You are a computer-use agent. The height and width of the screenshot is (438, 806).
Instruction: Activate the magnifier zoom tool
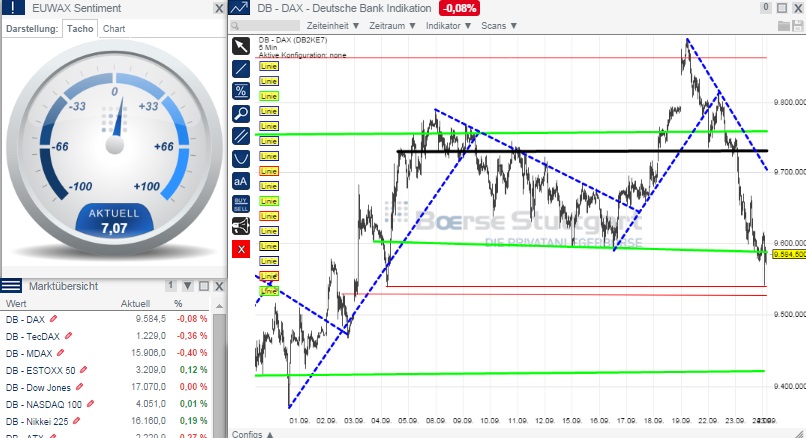coord(241,114)
